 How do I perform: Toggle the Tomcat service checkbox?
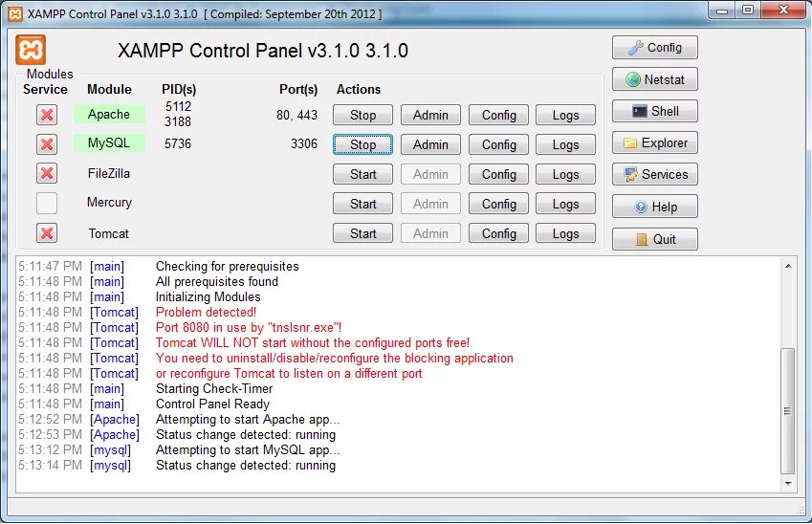pyautogui.click(x=47, y=233)
